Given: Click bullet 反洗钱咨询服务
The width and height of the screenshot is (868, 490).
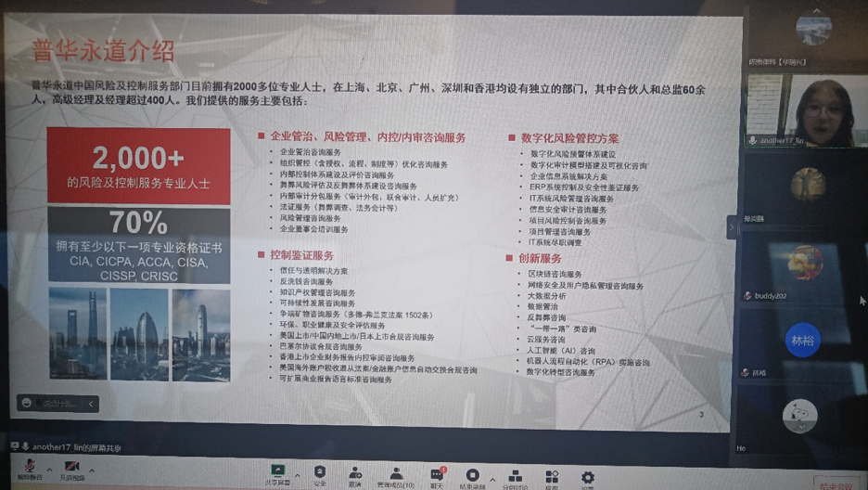Looking at the screenshot, I should coord(306,281).
